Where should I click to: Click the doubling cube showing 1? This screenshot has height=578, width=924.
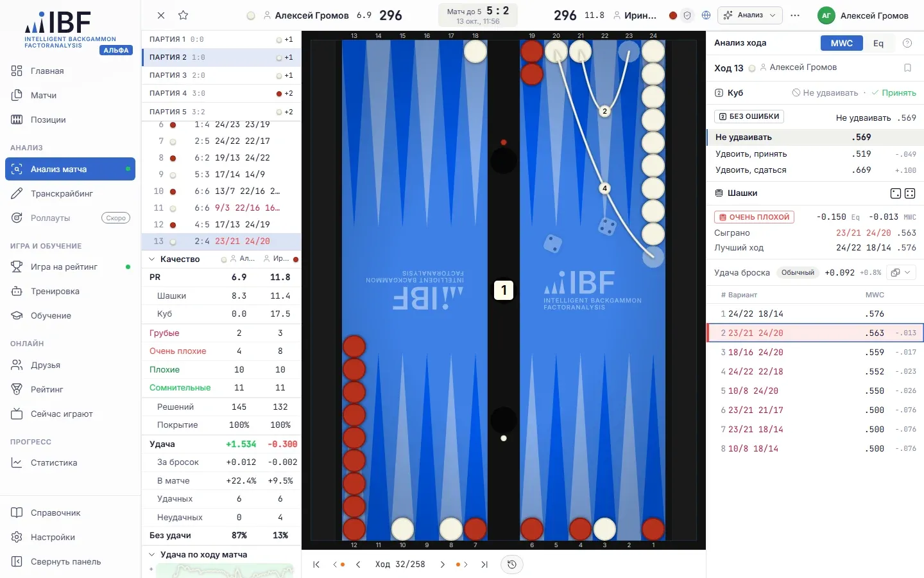click(x=504, y=290)
